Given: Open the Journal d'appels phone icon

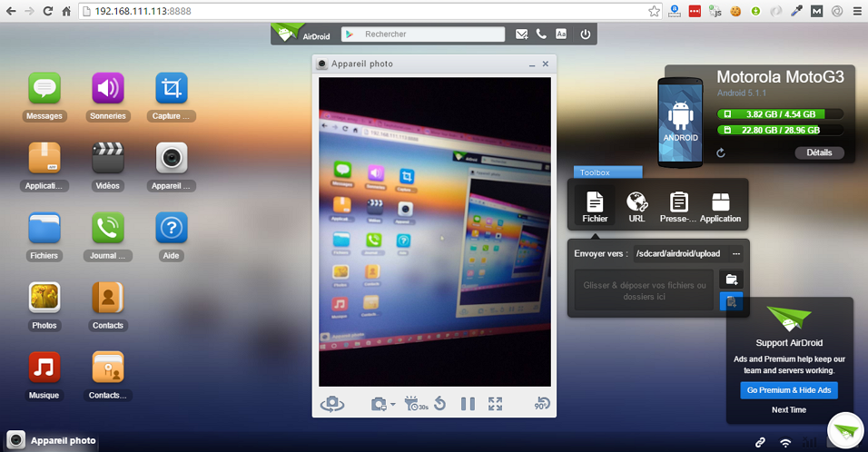Looking at the screenshot, I should 108,228.
